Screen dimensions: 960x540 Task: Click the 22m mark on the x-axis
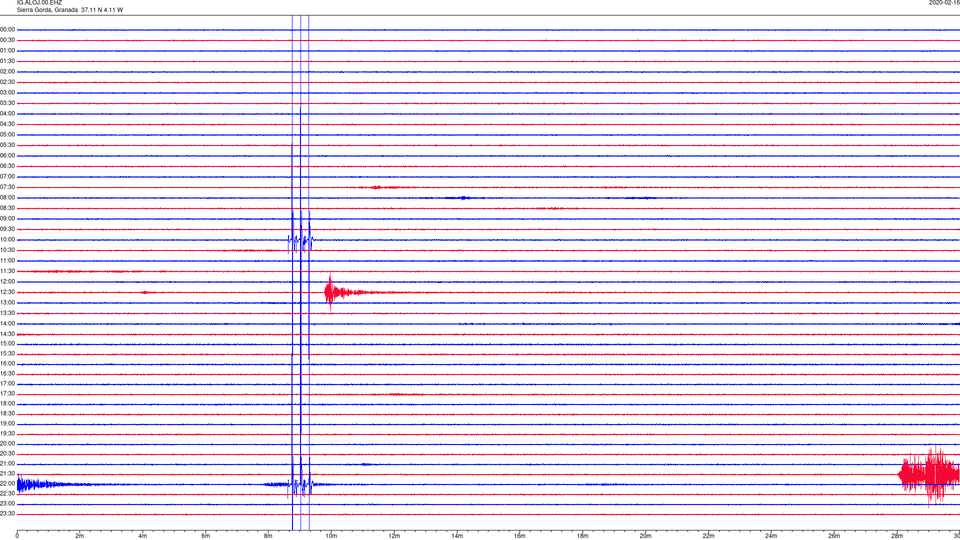[708, 536]
